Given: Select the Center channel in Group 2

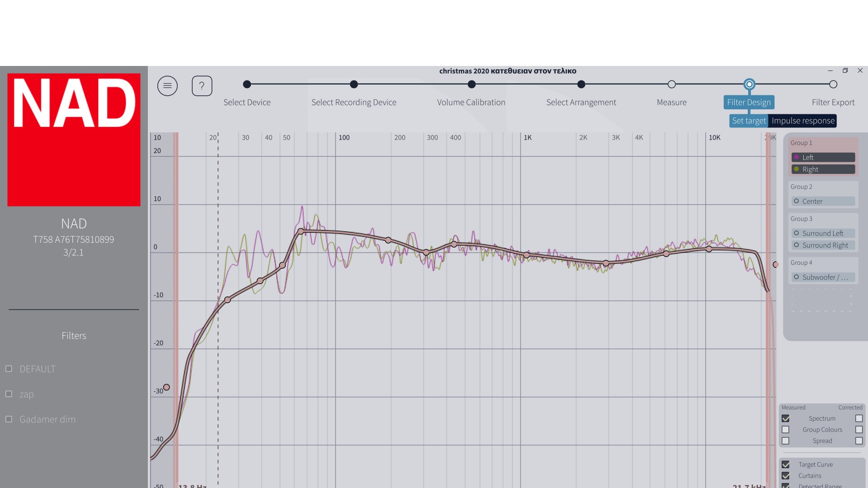Looking at the screenshot, I should 823,201.
